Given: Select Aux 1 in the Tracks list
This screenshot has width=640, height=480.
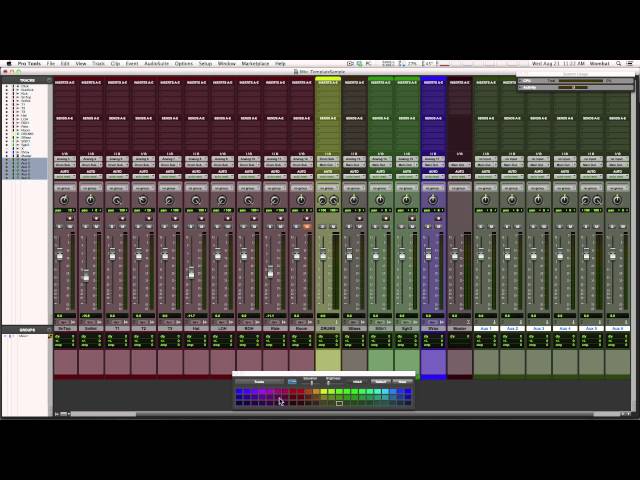Looking at the screenshot, I should [x=25, y=162].
